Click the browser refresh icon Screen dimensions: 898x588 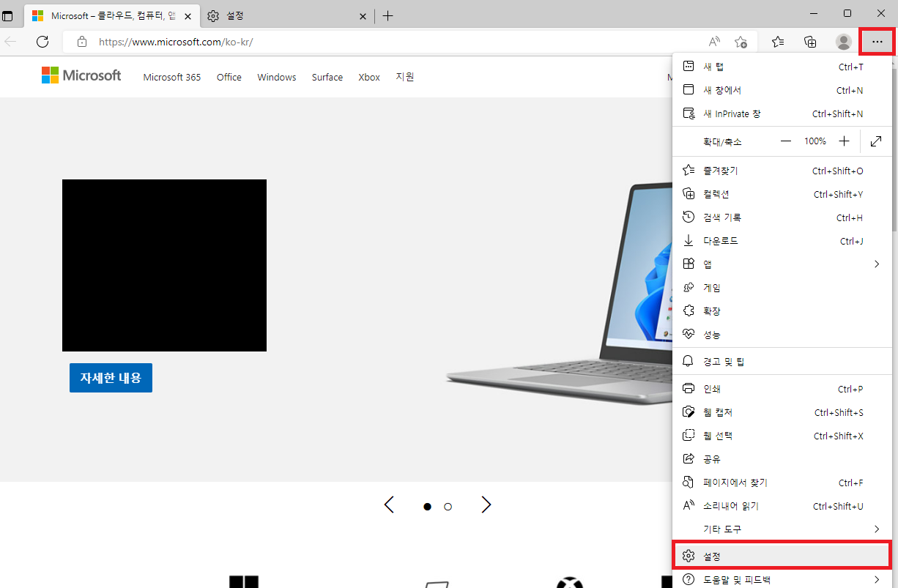coord(42,42)
